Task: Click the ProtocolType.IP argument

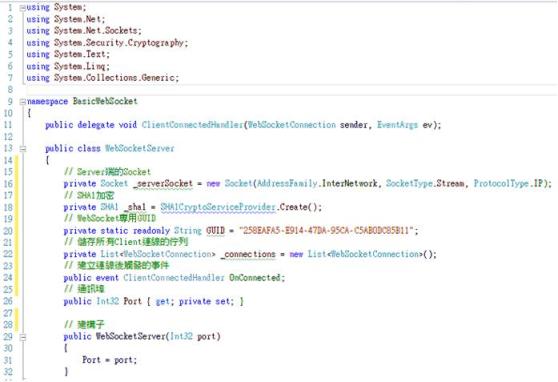Action: [508, 184]
